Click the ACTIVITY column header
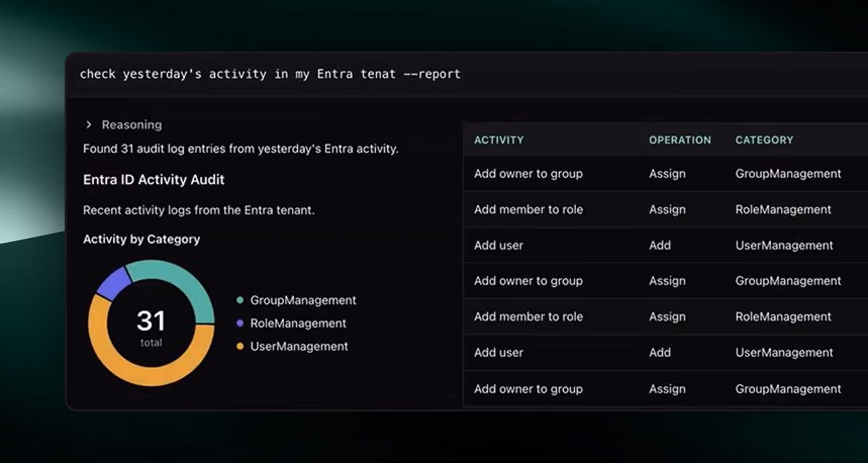The width and height of the screenshot is (868, 463). coord(499,140)
